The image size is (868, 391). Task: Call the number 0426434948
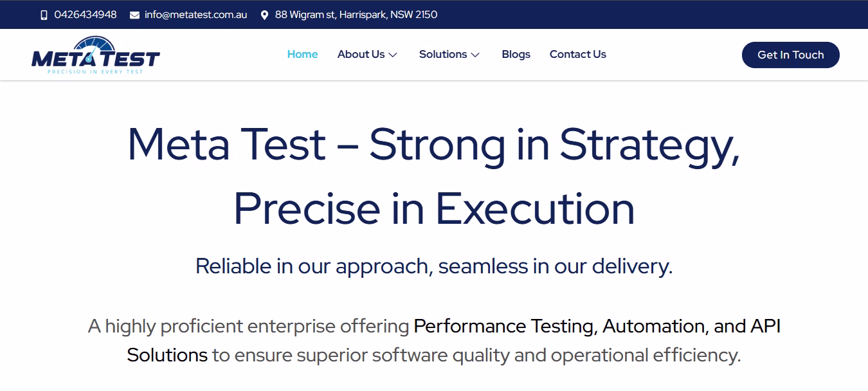[x=86, y=15]
